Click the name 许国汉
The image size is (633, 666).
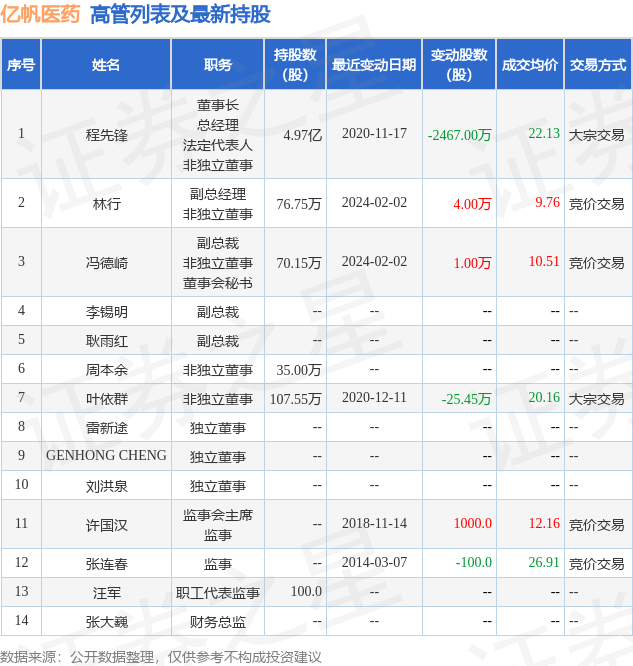click(x=107, y=525)
